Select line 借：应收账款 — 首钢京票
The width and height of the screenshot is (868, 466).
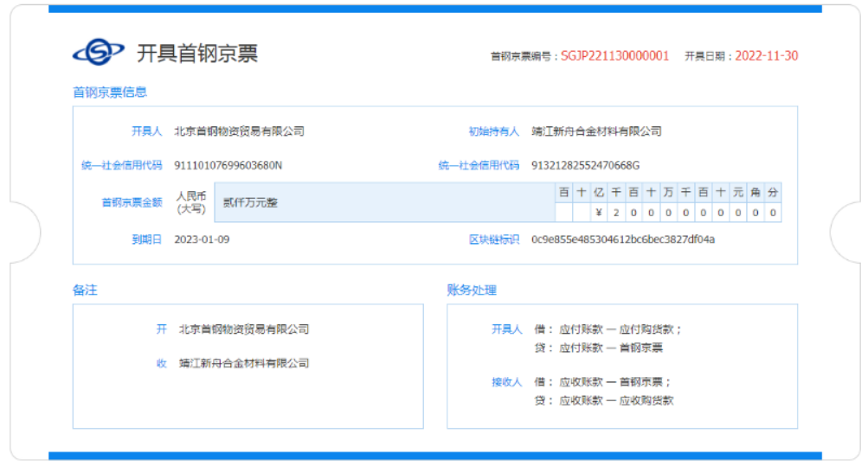point(602,381)
